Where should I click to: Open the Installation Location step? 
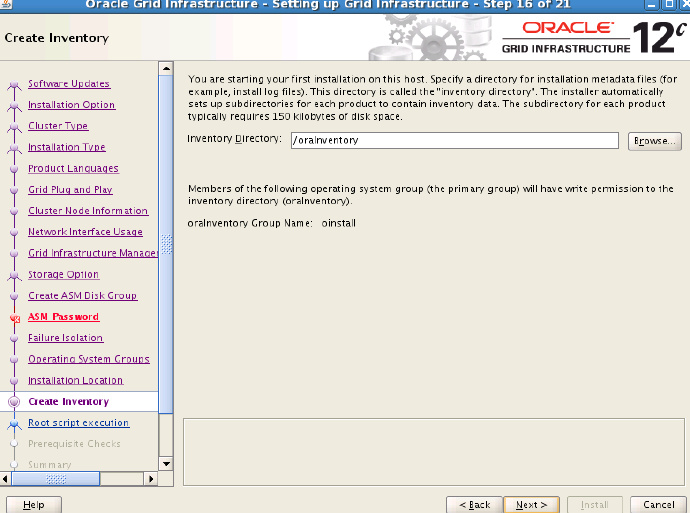(x=76, y=380)
